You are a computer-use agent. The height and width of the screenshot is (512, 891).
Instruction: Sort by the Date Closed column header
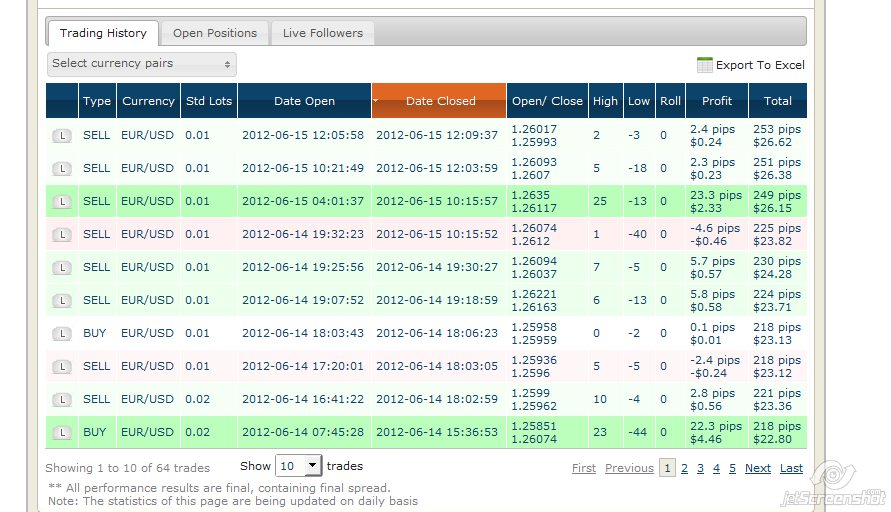[x=439, y=101]
